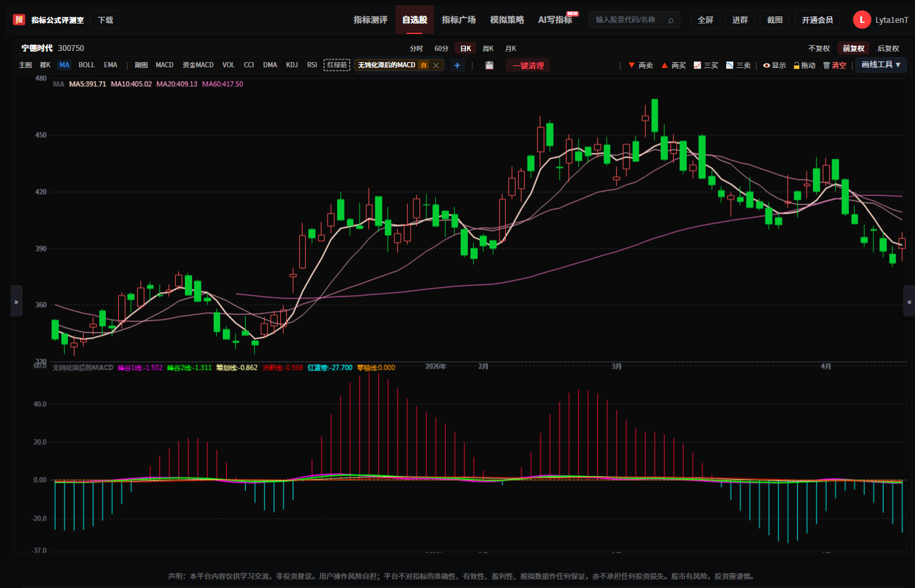Select the 三卖 chart signal
Screen dimensions: 915x588
[x=739, y=65]
